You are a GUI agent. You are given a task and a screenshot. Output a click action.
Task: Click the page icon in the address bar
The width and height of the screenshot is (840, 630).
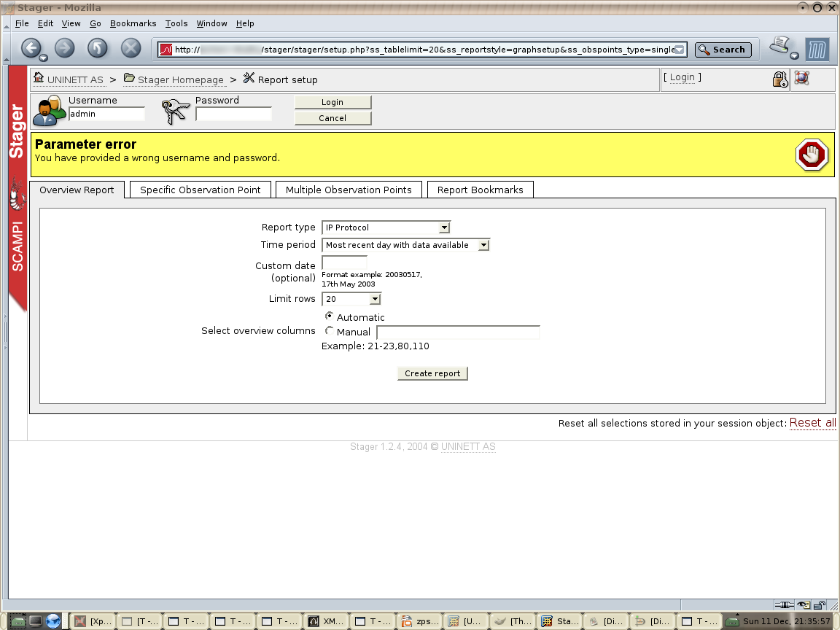pyautogui.click(x=166, y=50)
